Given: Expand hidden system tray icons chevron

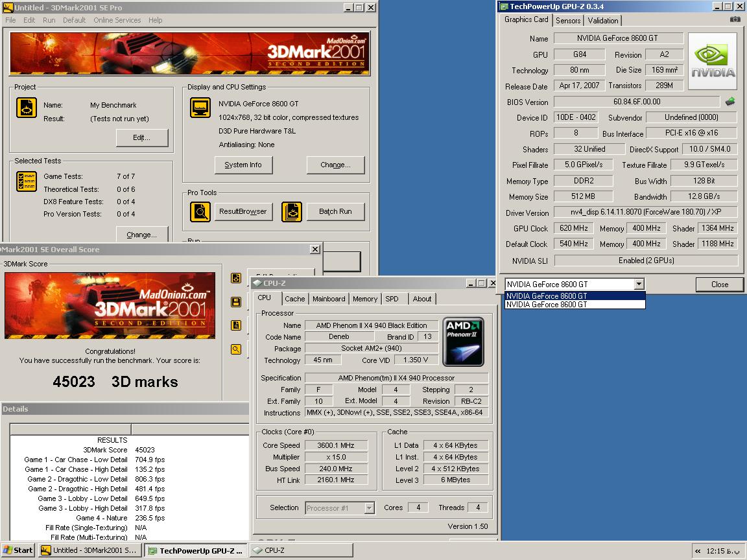Looking at the screenshot, I should 698,551.
